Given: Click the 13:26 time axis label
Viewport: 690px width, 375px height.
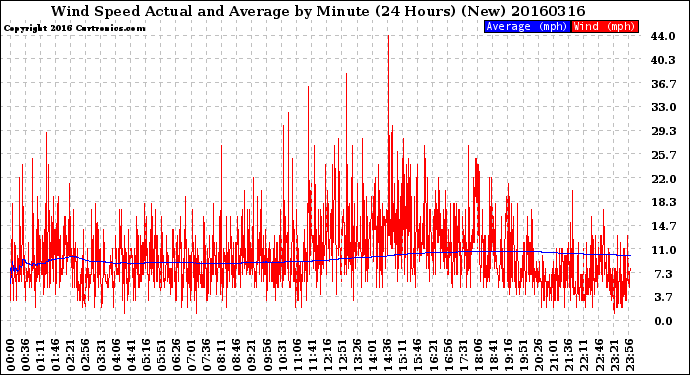Looking at the screenshot, I should 358,355.
